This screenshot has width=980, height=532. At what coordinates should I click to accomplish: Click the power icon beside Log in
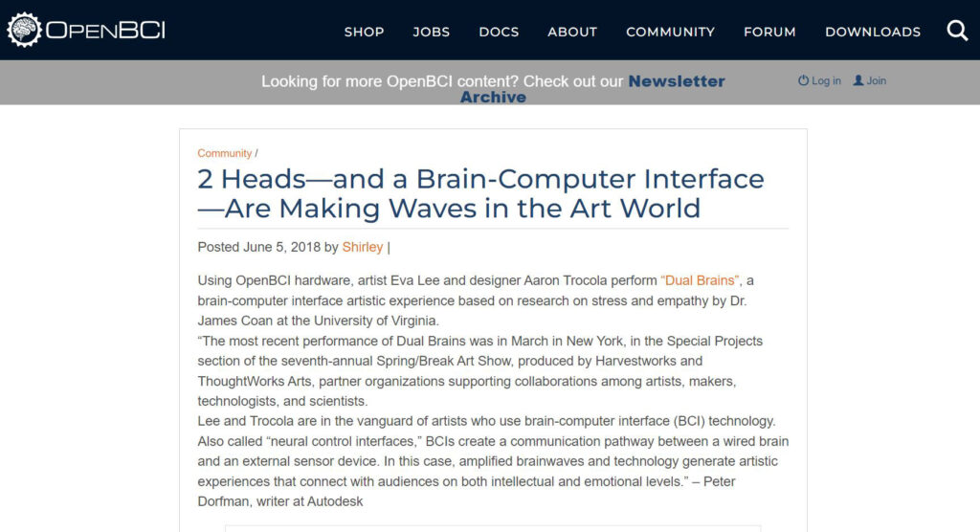click(803, 81)
